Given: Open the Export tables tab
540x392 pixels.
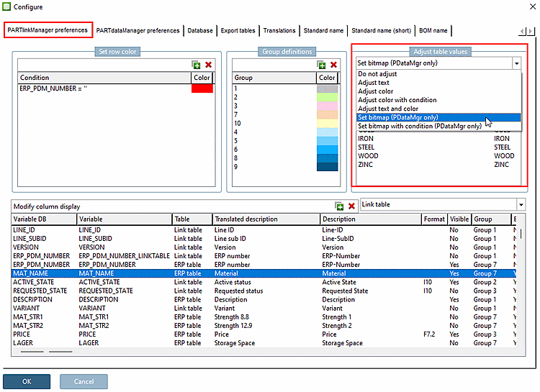Looking at the screenshot, I should (238, 31).
